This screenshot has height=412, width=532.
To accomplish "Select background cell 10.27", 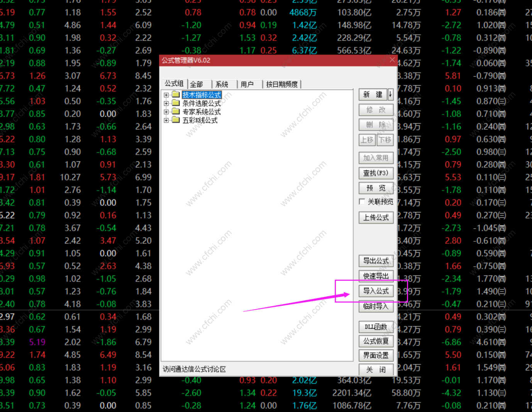I will point(70,177).
